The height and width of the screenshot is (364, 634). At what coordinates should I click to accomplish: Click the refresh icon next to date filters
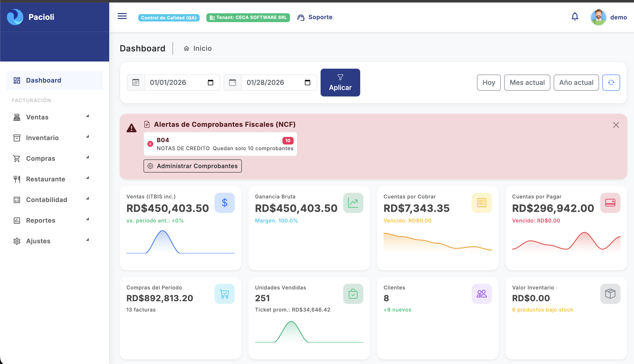coord(611,83)
